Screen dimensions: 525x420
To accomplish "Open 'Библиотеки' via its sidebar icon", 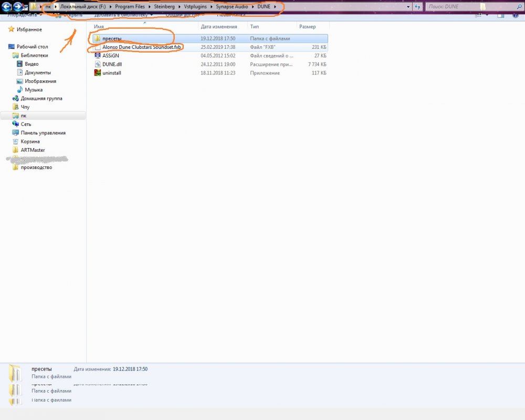I will pyautogui.click(x=15, y=55).
